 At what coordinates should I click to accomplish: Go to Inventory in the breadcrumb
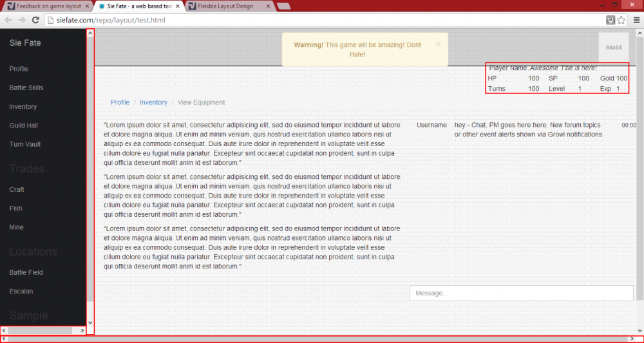pos(153,102)
